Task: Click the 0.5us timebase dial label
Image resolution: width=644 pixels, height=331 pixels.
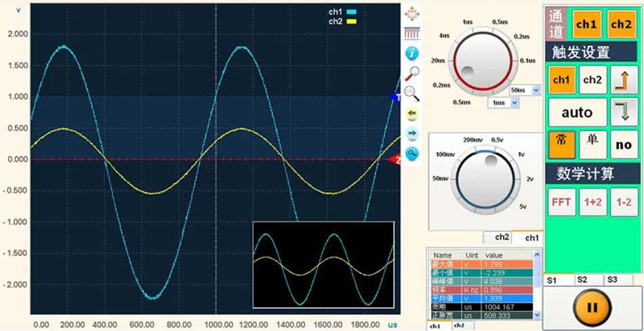Action: click(500, 22)
